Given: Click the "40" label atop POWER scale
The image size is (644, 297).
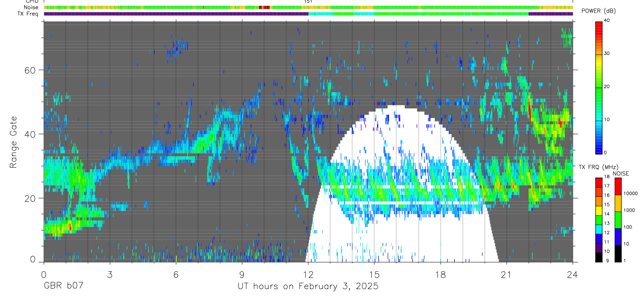Looking at the screenshot, I should (x=608, y=21).
